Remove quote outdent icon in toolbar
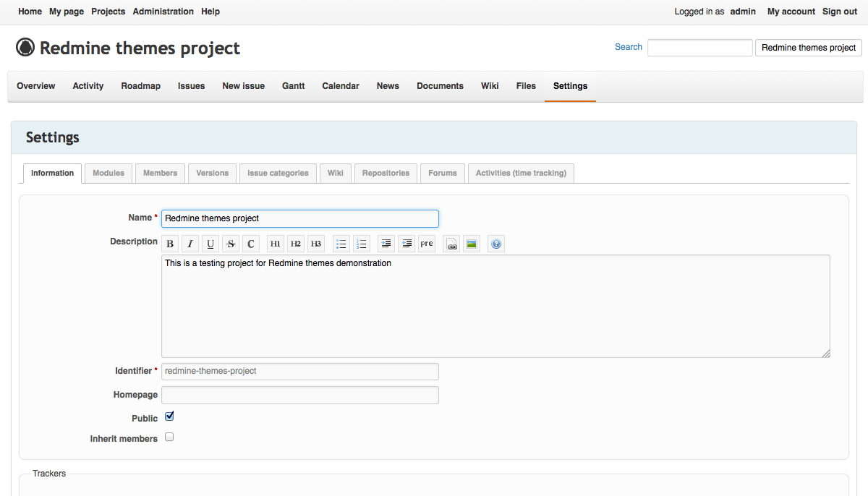 pyautogui.click(x=407, y=244)
